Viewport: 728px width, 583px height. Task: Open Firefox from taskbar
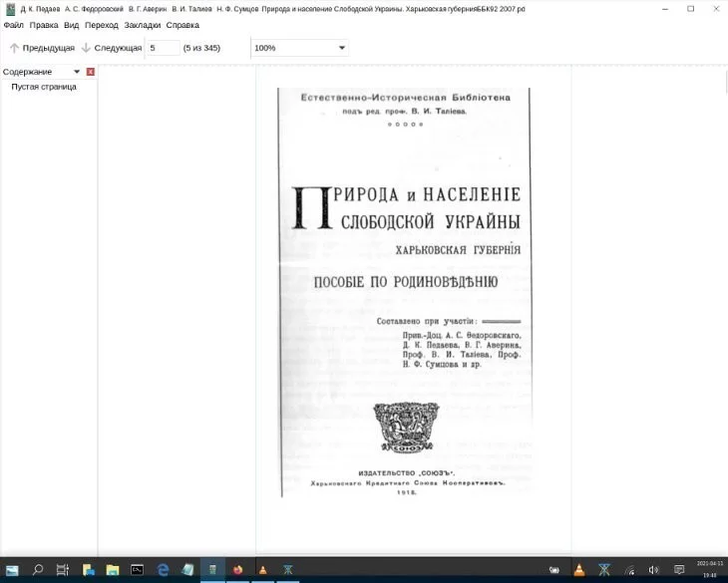237,570
